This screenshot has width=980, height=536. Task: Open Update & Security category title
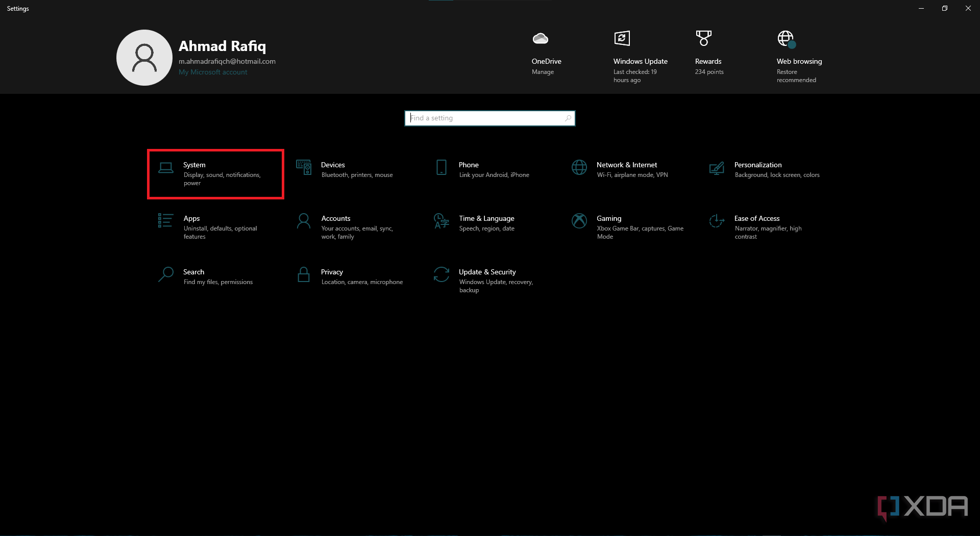(487, 272)
